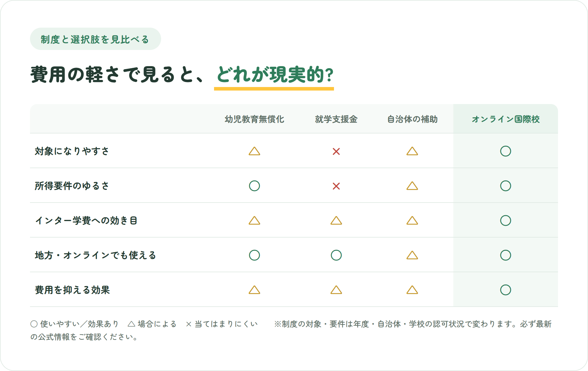Click triangle for 自治体の補助 in 所得要件のゆるさ row
This screenshot has height=371, width=588.
click(412, 186)
